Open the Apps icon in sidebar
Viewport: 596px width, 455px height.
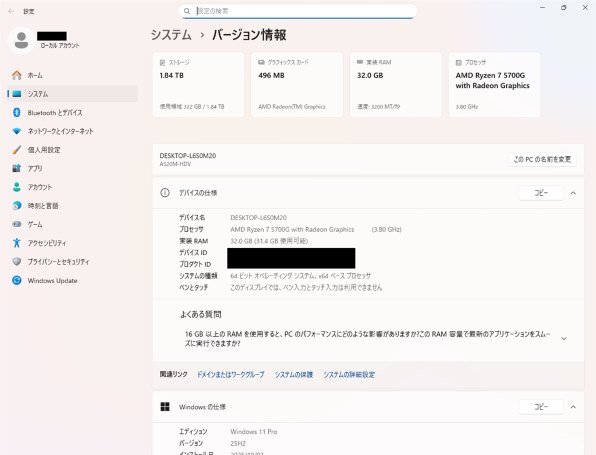pyautogui.click(x=17, y=168)
